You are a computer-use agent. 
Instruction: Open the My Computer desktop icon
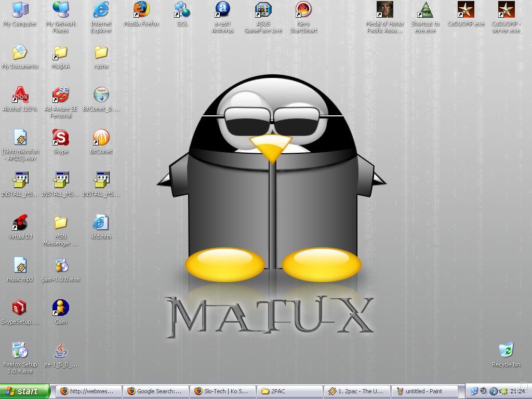coord(20,14)
